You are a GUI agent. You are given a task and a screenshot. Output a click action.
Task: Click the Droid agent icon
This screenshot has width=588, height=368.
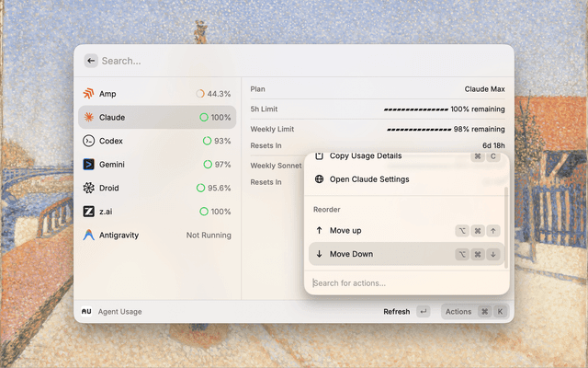tap(88, 188)
